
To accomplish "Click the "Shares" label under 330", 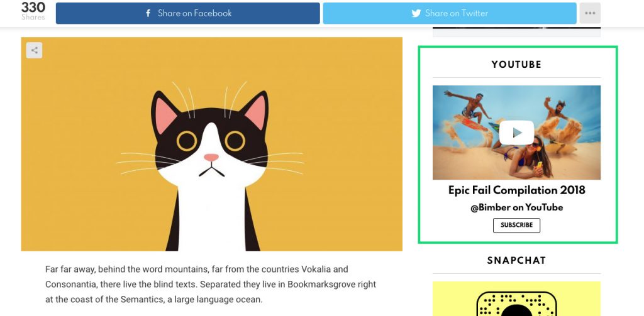I will pyautogui.click(x=33, y=17).
